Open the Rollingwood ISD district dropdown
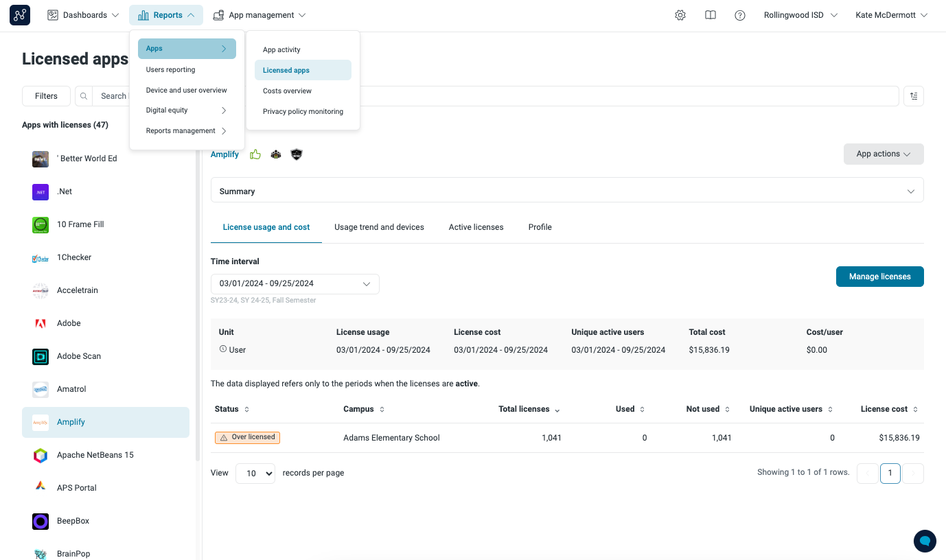Image resolution: width=946 pixels, height=560 pixels. coord(800,15)
